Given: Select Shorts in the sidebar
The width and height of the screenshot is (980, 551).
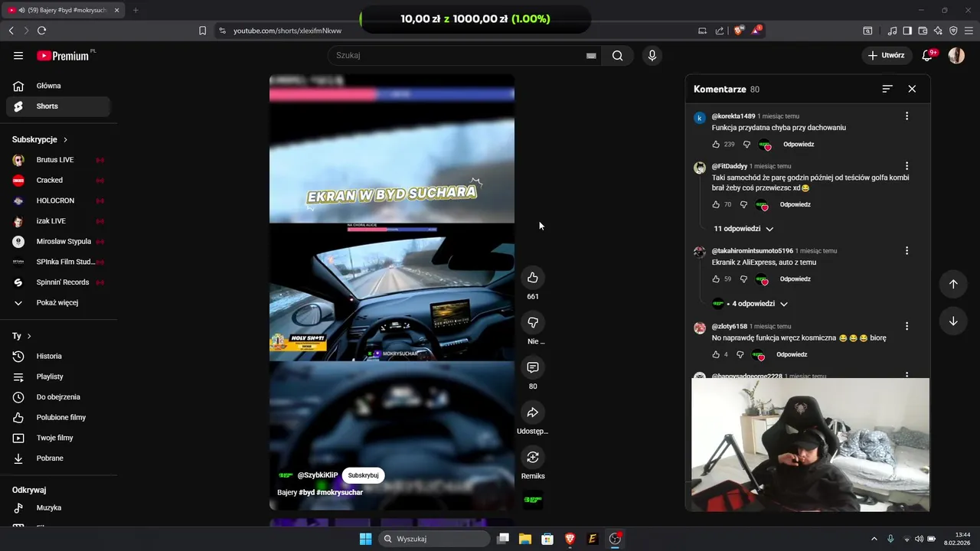Looking at the screenshot, I should pos(58,106).
